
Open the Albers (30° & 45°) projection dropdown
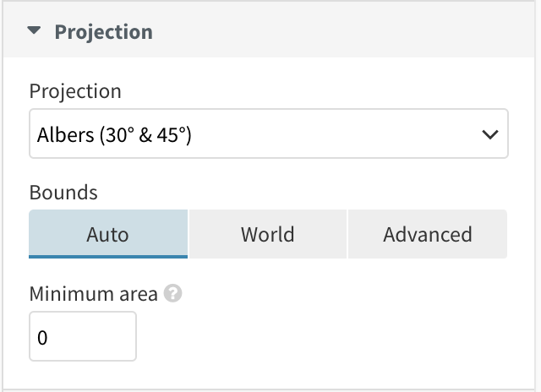coord(269,133)
